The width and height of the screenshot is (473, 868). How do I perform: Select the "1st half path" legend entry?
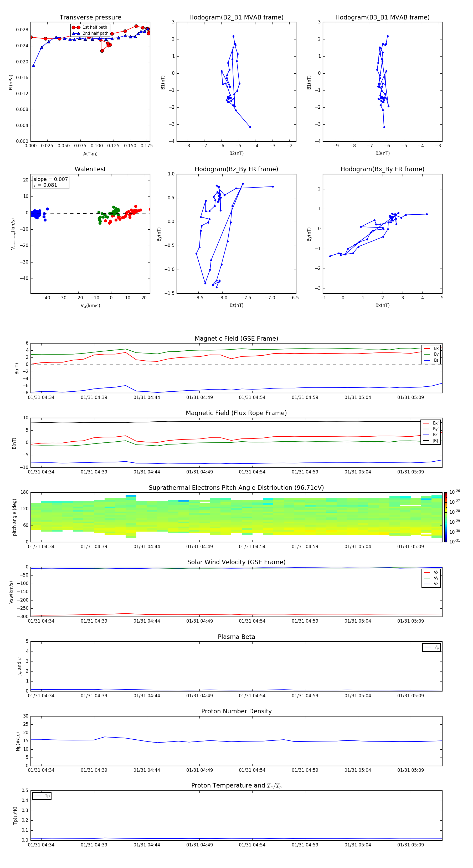pyautogui.click(x=90, y=27)
